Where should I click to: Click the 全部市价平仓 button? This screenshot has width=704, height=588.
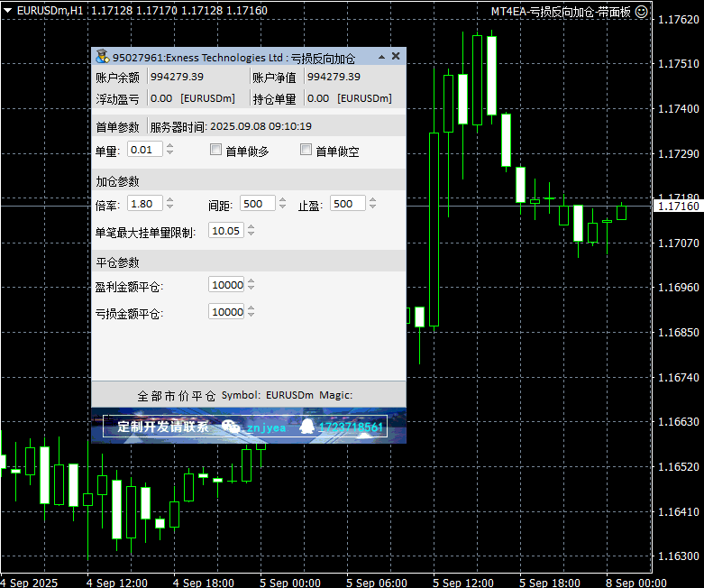click(177, 395)
